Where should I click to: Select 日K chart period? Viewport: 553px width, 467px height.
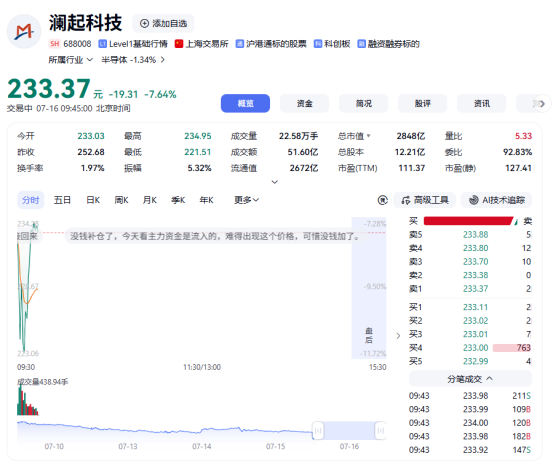coord(93,200)
